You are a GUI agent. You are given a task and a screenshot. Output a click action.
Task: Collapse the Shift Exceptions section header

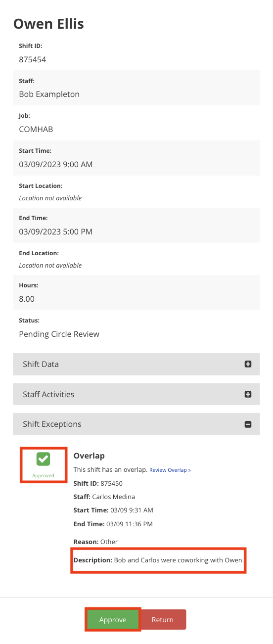136,424
